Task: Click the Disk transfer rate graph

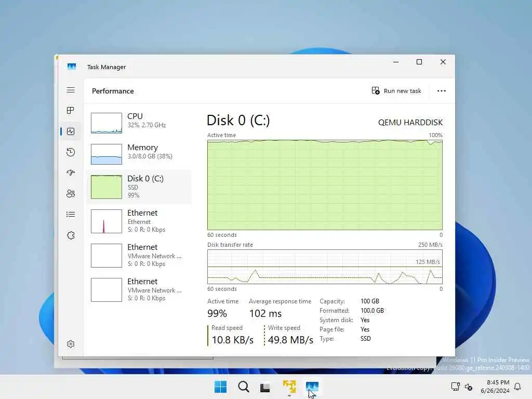Action: pos(325,267)
